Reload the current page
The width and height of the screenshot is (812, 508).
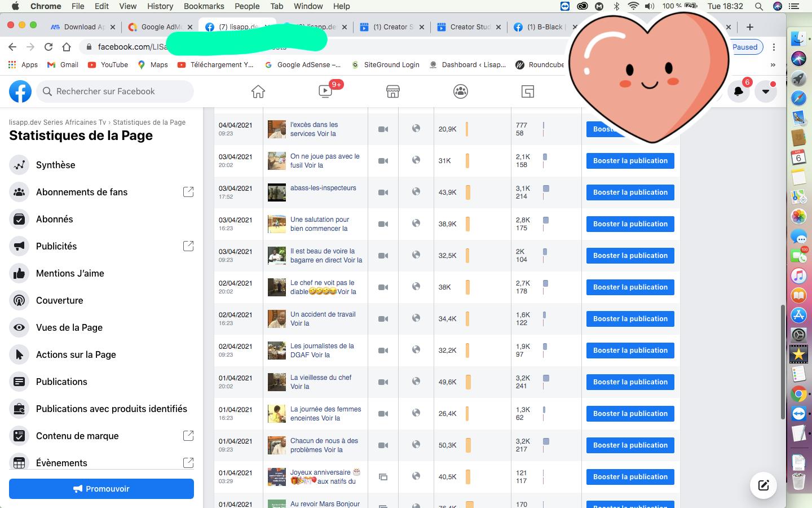pyautogui.click(x=48, y=47)
